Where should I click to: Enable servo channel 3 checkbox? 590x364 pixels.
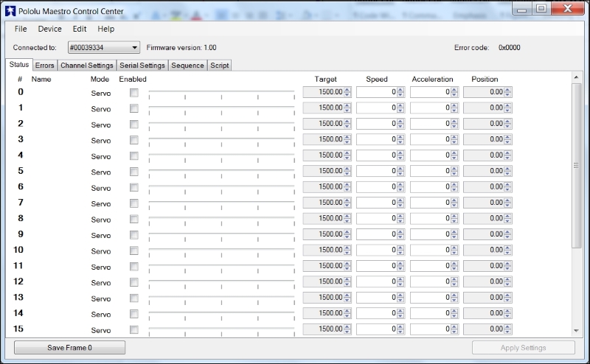click(x=134, y=140)
